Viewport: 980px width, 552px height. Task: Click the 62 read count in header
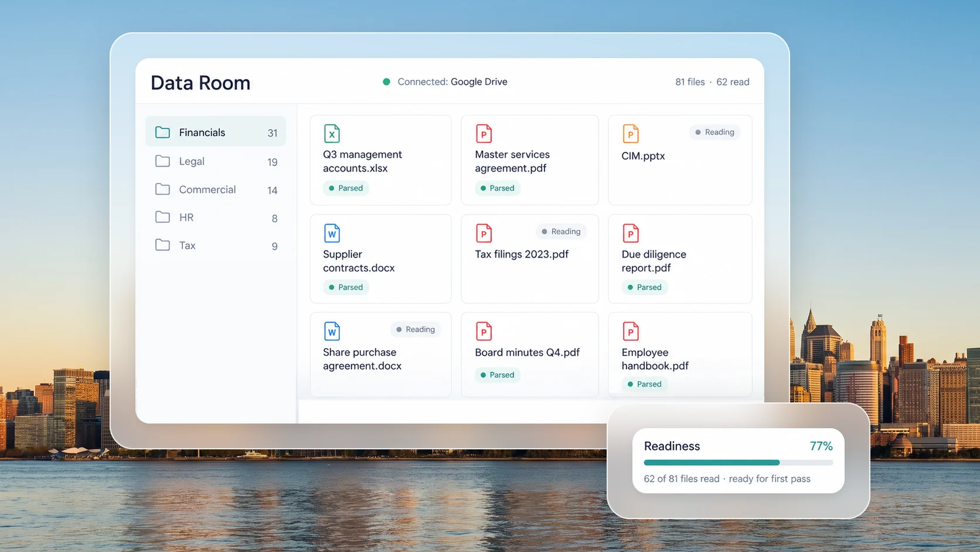(733, 82)
